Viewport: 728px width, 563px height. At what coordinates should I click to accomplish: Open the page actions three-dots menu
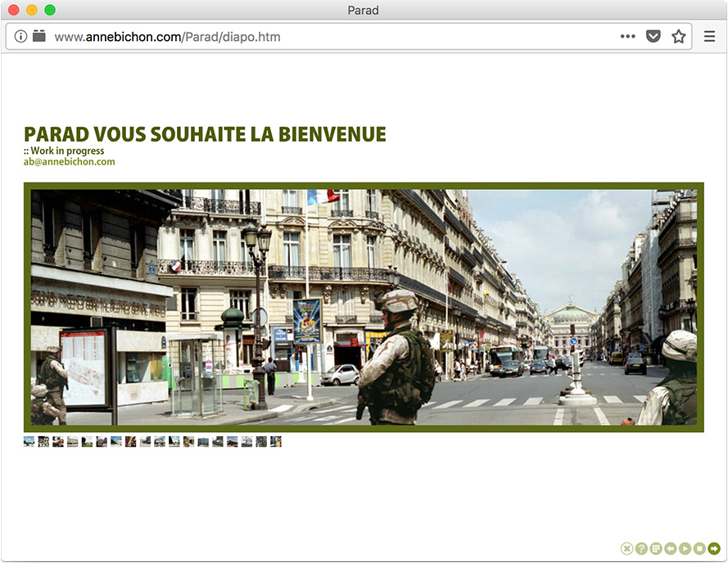pos(627,37)
